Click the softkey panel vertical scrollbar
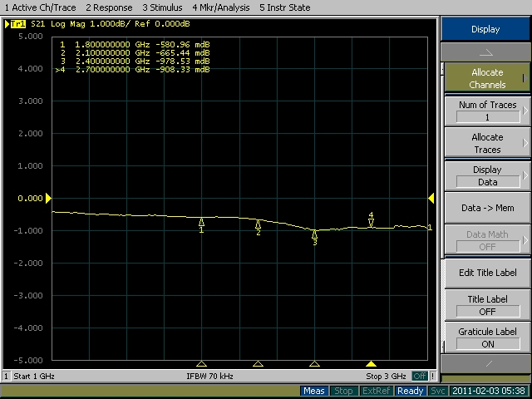532x399 pixels. [x=442, y=207]
